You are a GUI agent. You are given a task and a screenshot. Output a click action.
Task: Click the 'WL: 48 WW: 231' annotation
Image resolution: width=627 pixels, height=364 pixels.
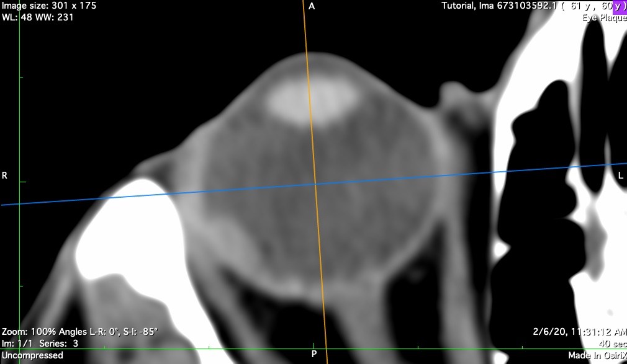(x=37, y=17)
